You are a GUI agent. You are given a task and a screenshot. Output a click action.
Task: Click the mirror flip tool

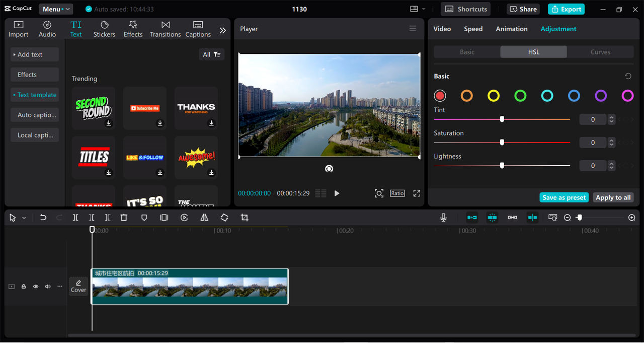204,218
